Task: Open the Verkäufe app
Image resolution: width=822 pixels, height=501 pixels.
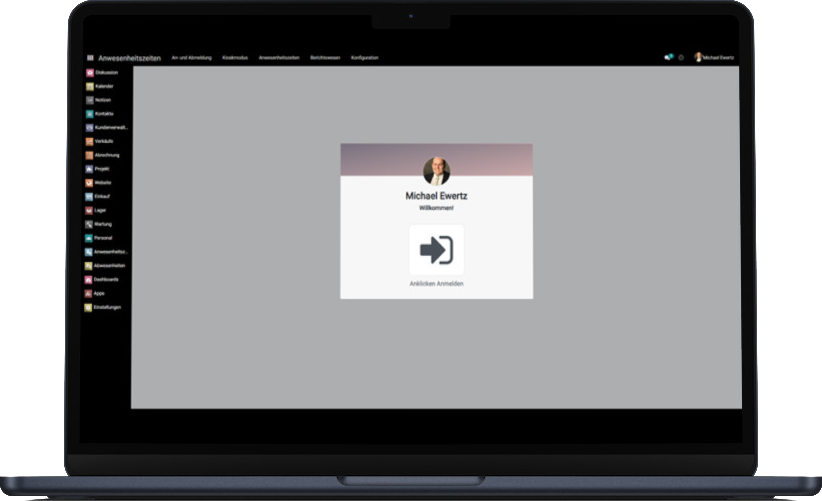Action: [101, 142]
